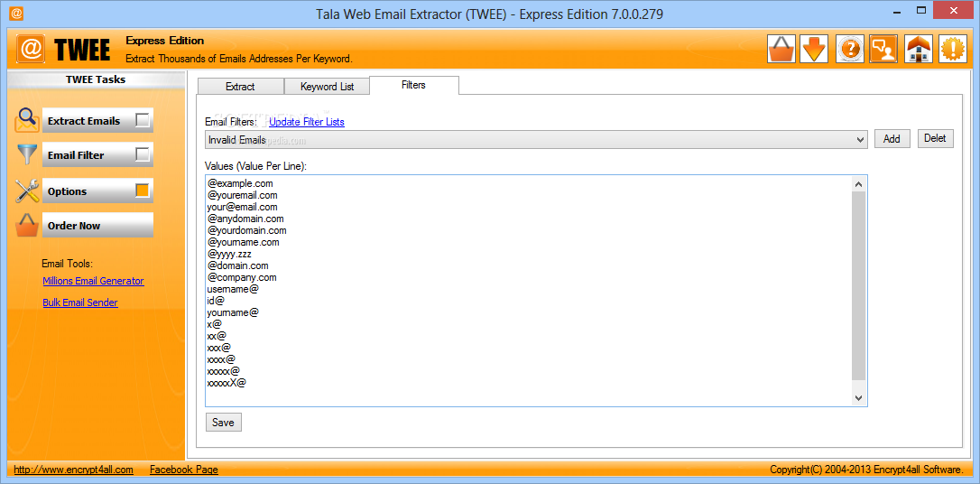Click the @company.com line
Image resolution: width=980 pixels, height=484 pixels.
pos(241,277)
